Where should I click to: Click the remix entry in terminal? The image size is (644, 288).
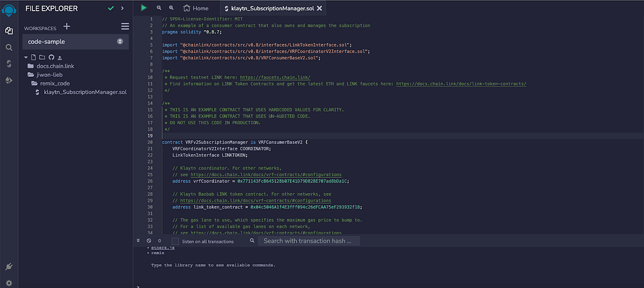click(158, 253)
